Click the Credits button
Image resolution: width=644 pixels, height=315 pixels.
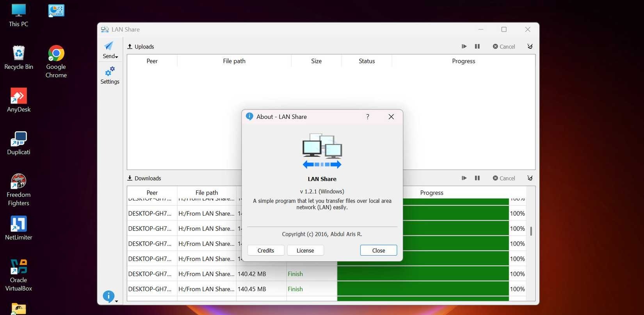266,251
